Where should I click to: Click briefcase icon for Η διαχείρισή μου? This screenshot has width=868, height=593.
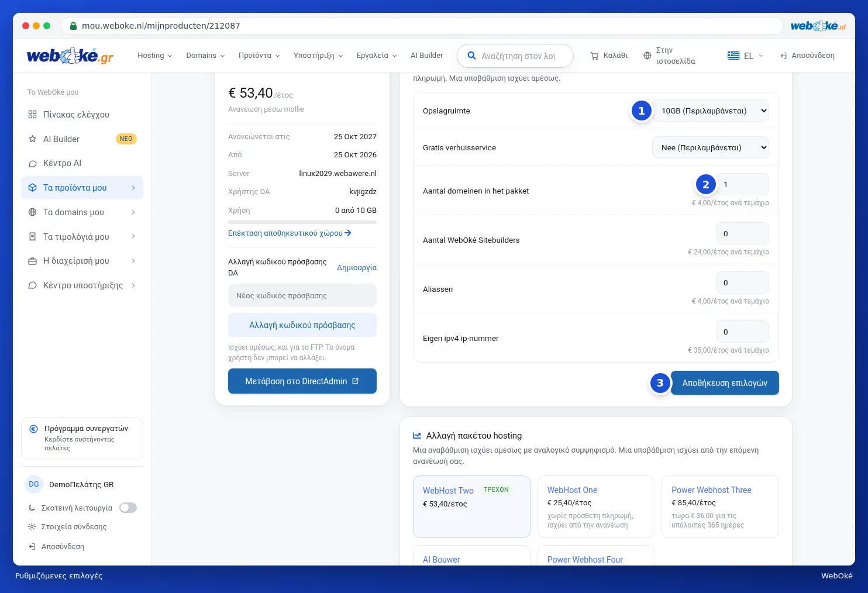coord(33,261)
